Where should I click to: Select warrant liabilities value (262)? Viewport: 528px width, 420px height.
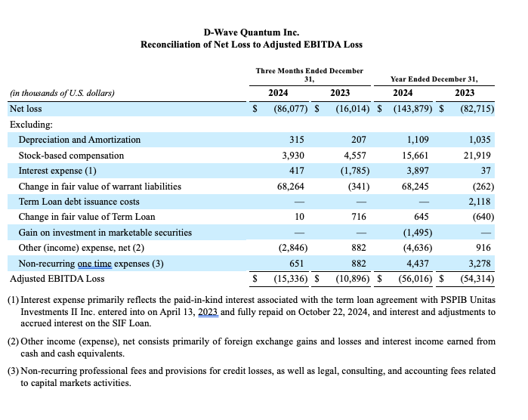(483, 187)
